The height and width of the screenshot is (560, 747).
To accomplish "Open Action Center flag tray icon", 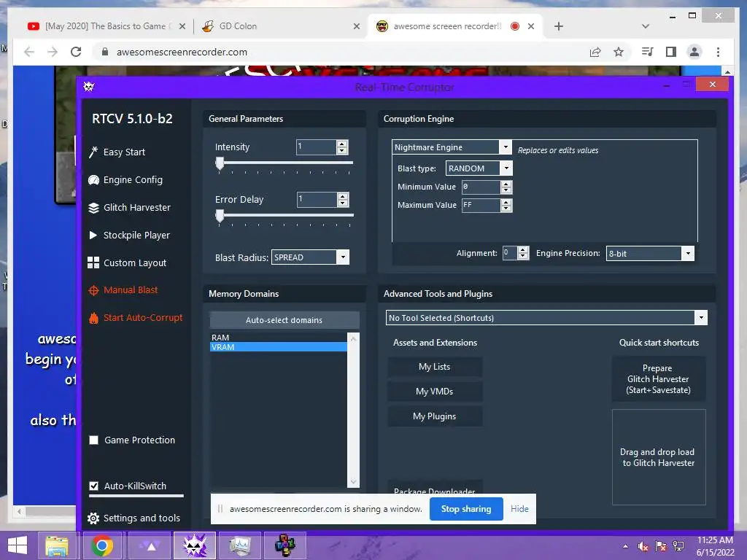I will [x=661, y=546].
